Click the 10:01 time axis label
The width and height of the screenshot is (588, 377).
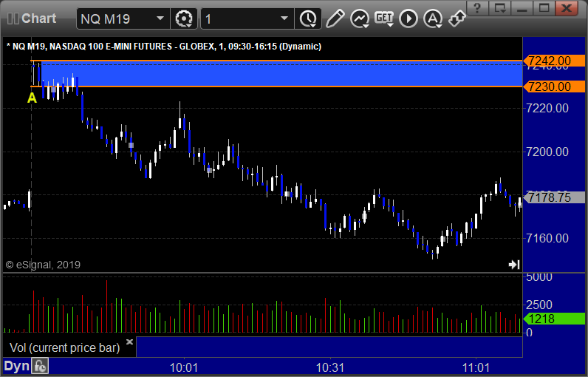click(x=184, y=367)
